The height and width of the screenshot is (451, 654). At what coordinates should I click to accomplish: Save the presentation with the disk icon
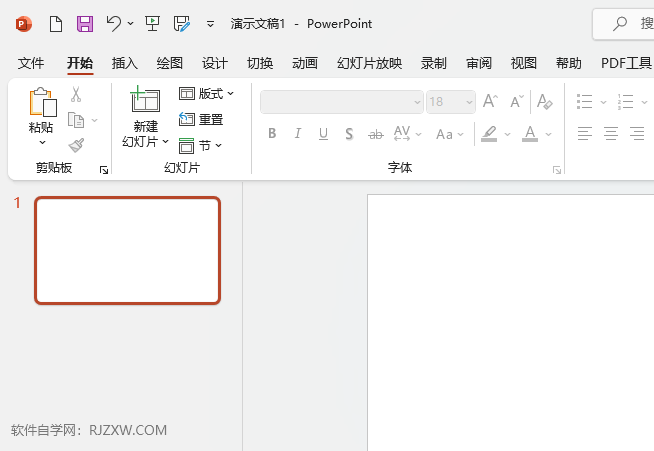85,24
